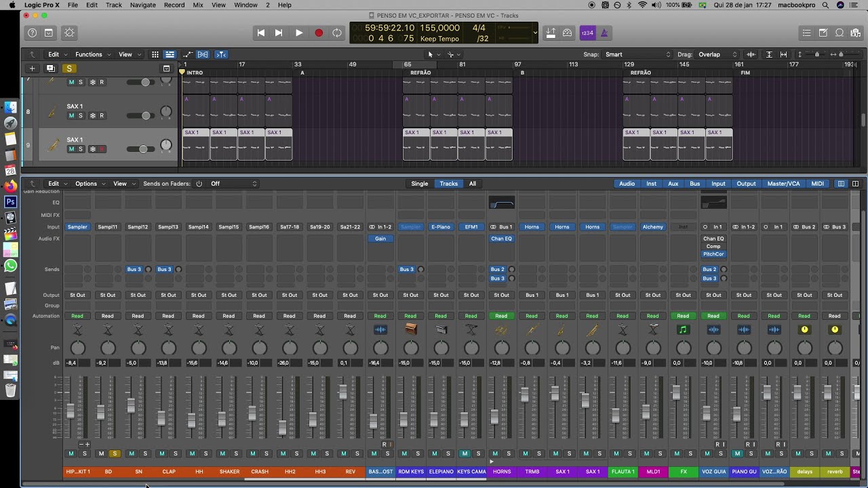Click the HORNS channel instrument icon

click(x=501, y=329)
